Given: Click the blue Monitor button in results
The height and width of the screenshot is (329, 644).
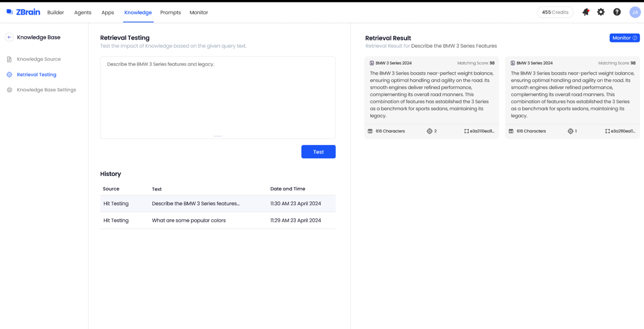Looking at the screenshot, I should tap(624, 38).
